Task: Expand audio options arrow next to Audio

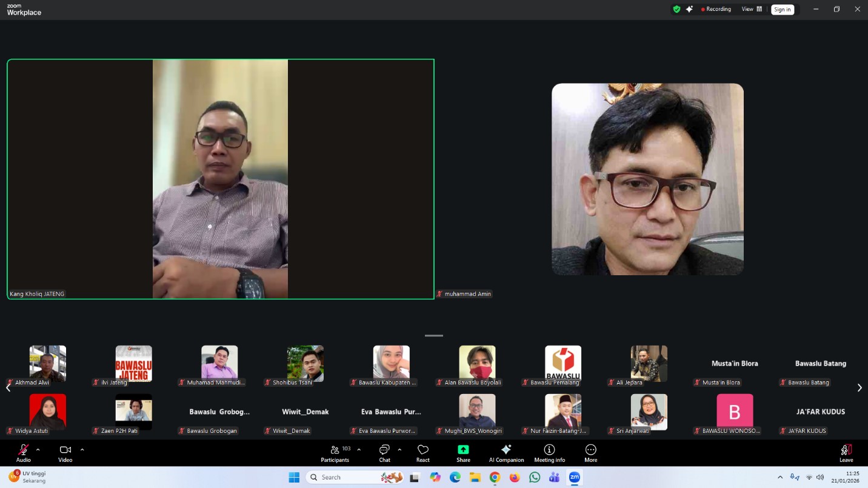Action: click(x=38, y=450)
